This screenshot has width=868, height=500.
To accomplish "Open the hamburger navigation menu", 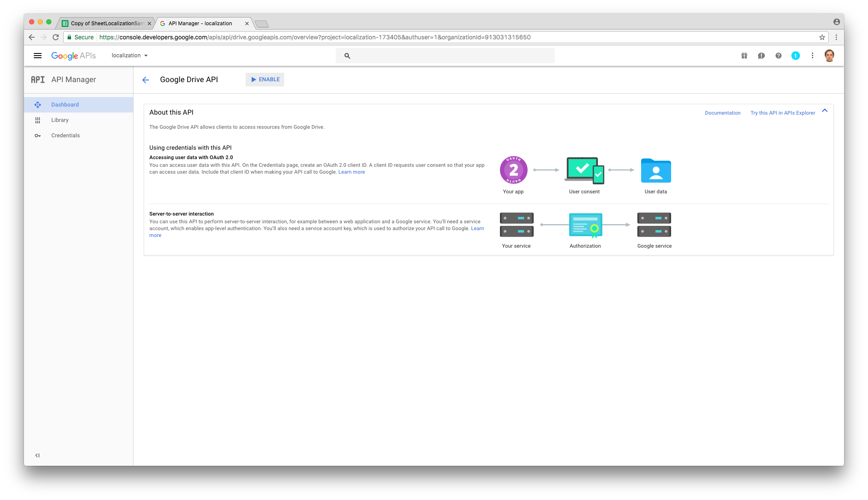I will (38, 56).
